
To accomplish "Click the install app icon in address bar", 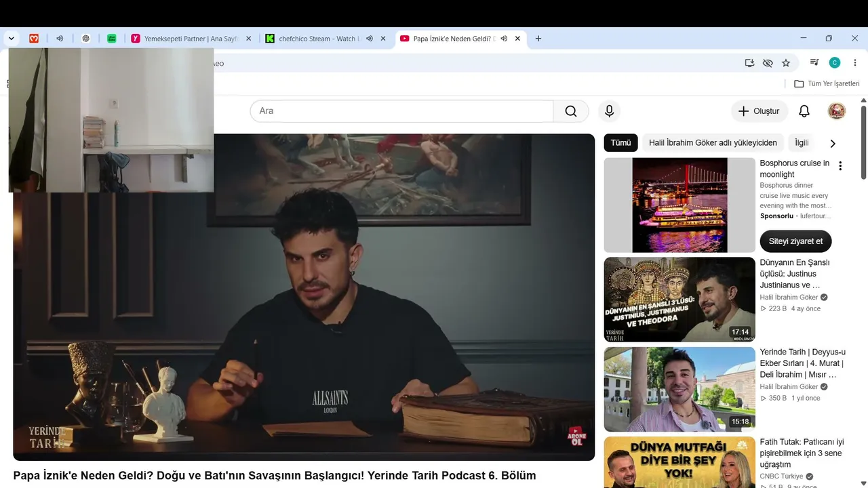I will coord(749,63).
